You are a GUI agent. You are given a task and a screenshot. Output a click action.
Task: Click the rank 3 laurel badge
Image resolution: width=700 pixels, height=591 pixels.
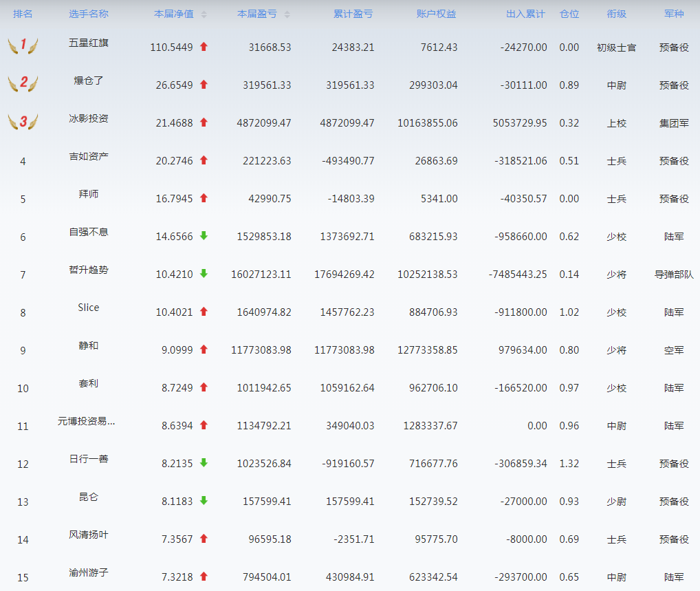point(23,121)
